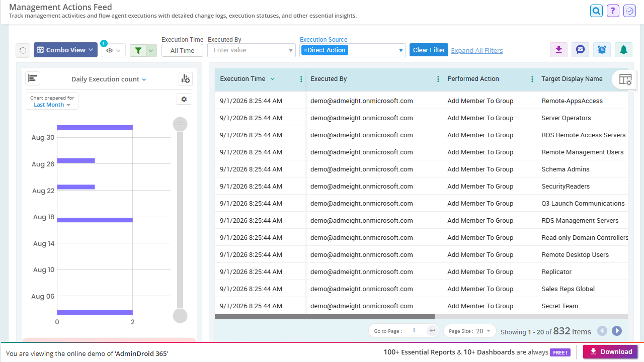Open the Page Size dropdown

[x=470, y=331]
